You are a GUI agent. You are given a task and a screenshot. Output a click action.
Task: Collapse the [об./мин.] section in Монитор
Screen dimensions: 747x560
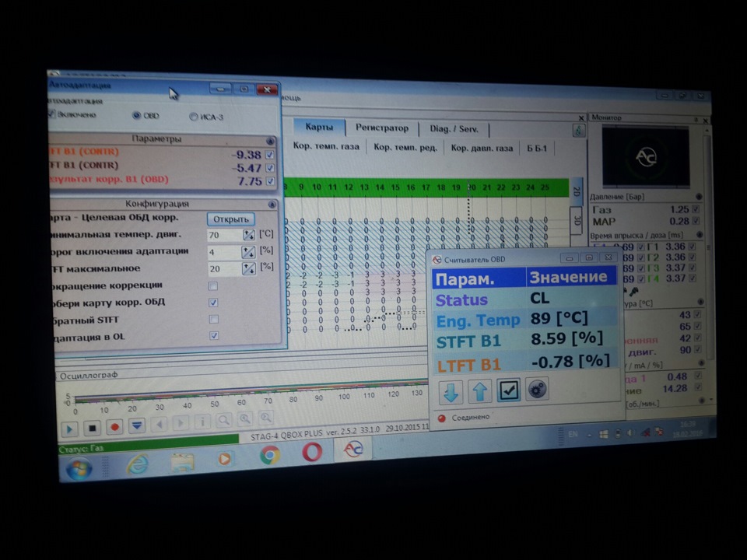(x=701, y=401)
